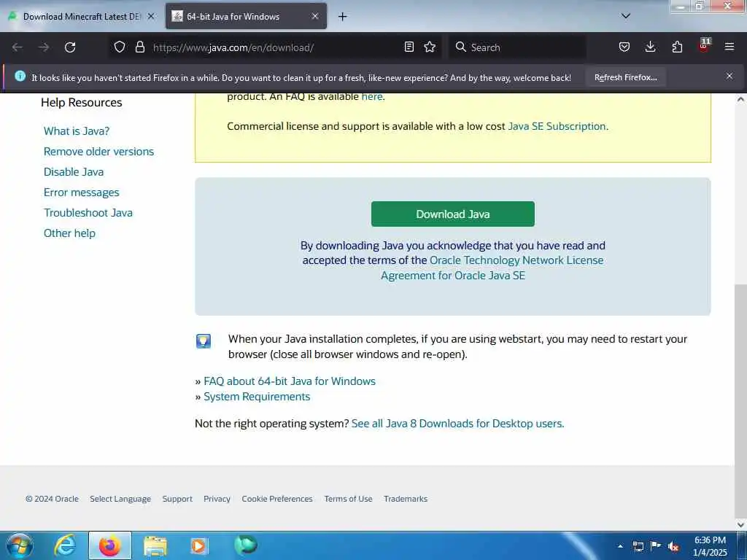Go back with the back arrow

point(18,47)
